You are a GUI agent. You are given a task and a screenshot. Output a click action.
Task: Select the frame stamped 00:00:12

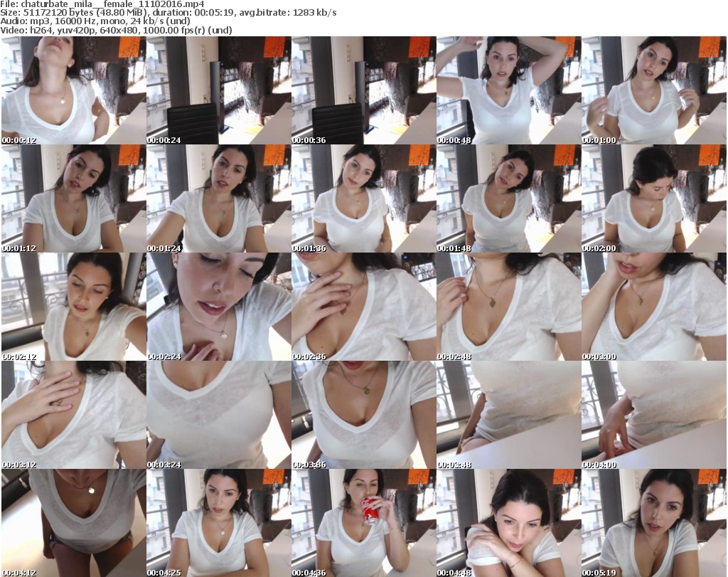(x=74, y=90)
